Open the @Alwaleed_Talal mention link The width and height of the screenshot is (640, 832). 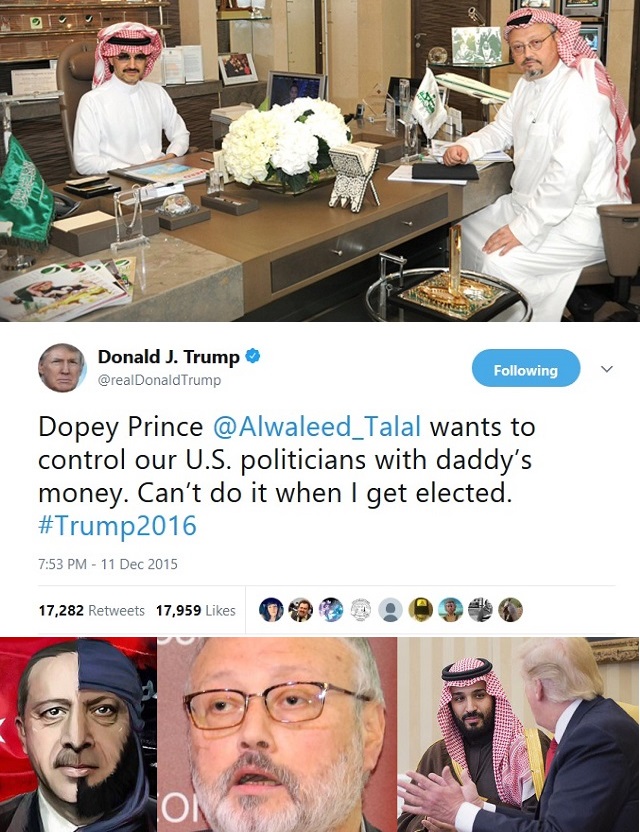tap(317, 426)
